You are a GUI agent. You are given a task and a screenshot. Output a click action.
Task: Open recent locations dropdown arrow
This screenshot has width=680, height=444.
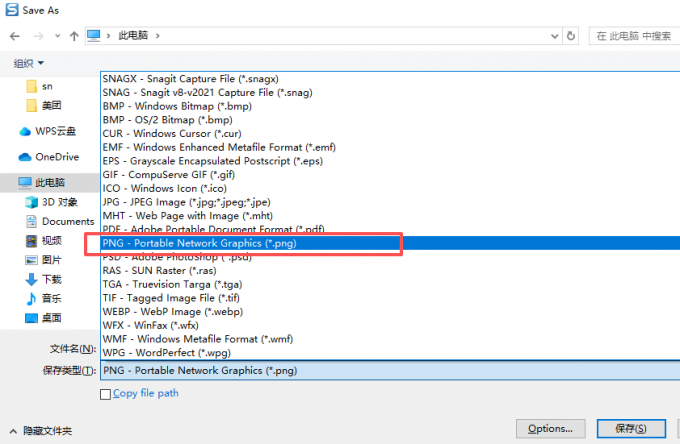click(58, 36)
